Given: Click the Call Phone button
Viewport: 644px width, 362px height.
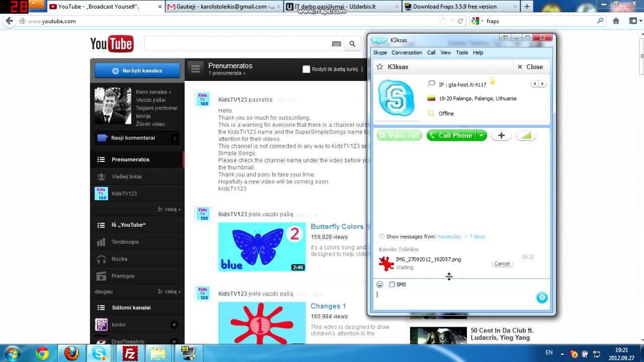Looking at the screenshot, I should (451, 135).
